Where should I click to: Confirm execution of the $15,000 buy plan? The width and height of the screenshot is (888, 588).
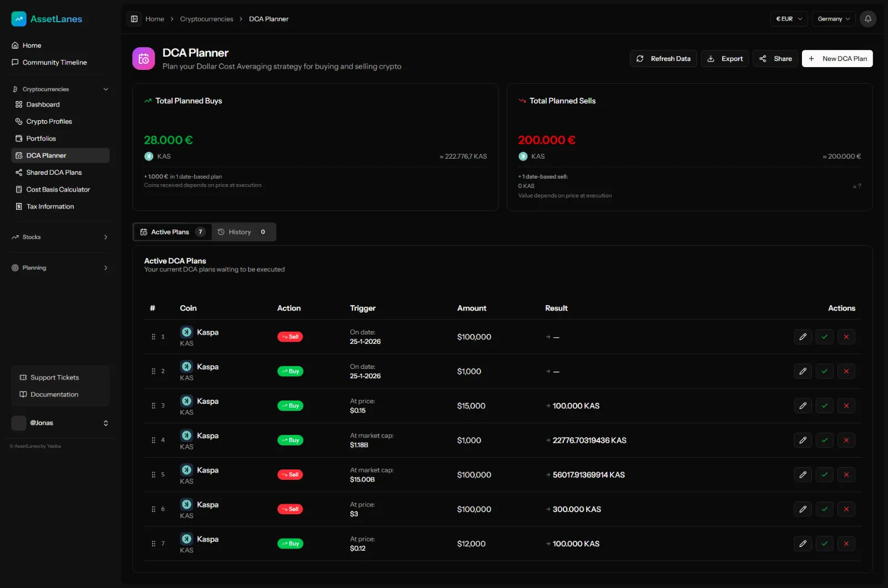click(825, 405)
